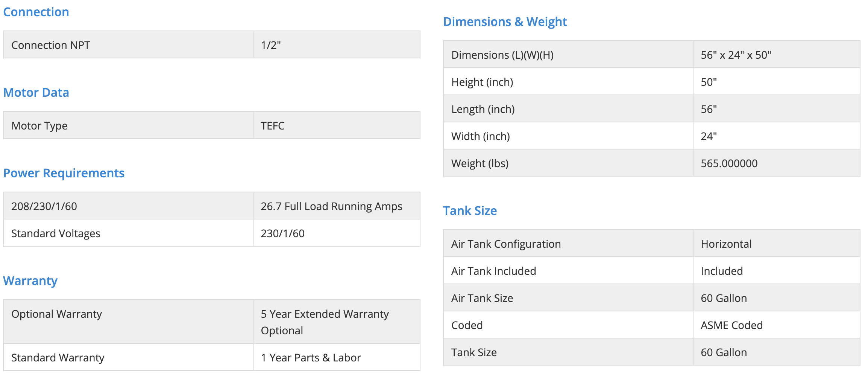Click the Horizontal tank configuration value

click(726, 244)
